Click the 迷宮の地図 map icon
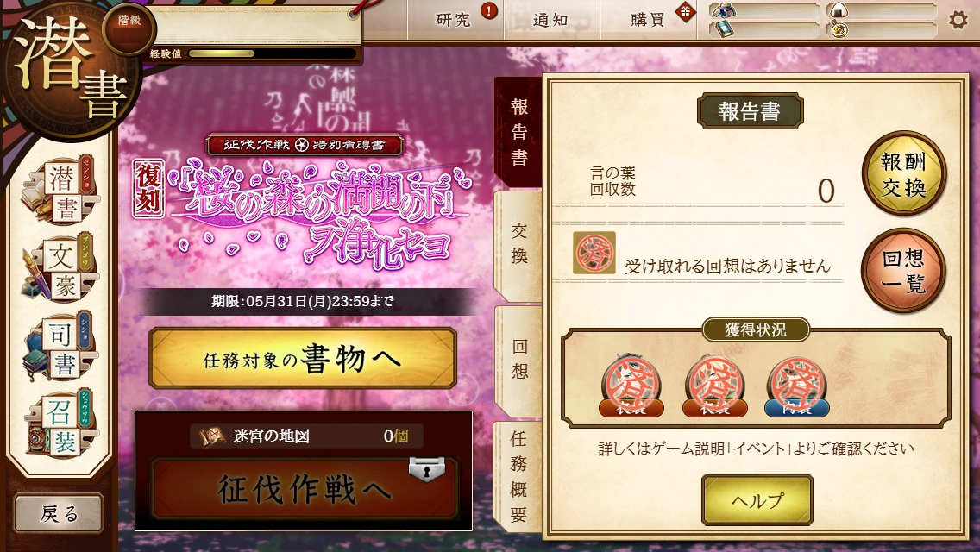The image size is (980, 552). 212,436
